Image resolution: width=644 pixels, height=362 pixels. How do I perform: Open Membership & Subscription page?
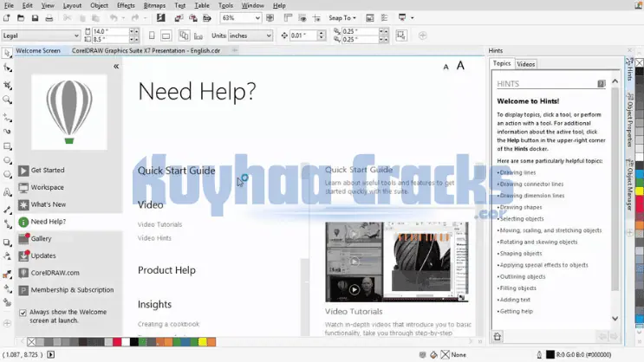pos(72,290)
